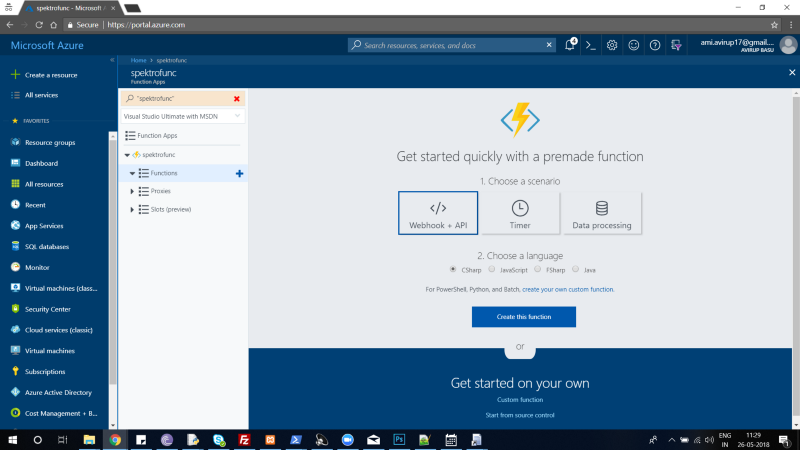Click Start from source control link
The height and width of the screenshot is (450, 800).
(520, 415)
